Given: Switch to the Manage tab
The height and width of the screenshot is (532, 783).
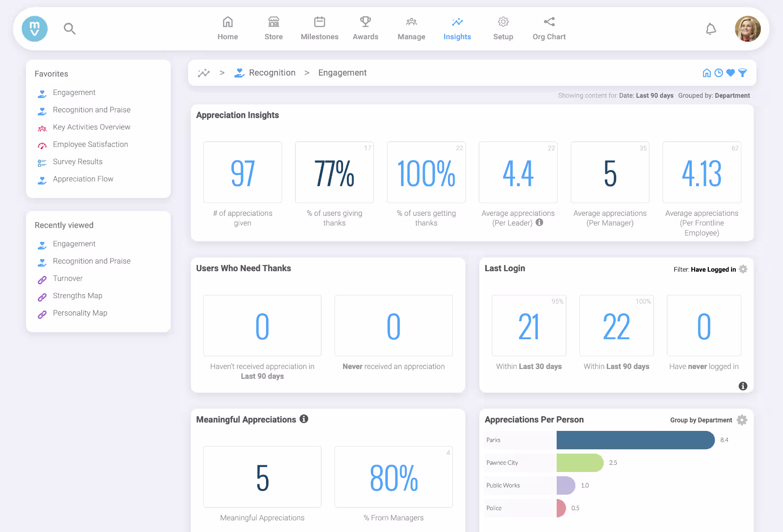Looking at the screenshot, I should (x=411, y=21).
